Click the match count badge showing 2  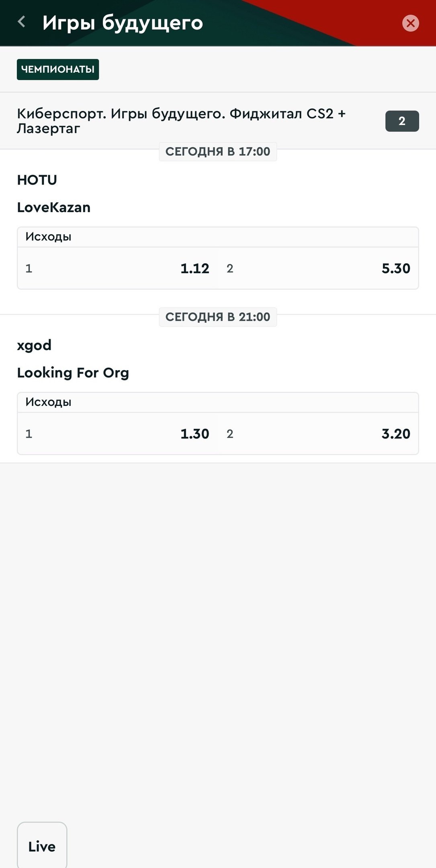pos(402,121)
